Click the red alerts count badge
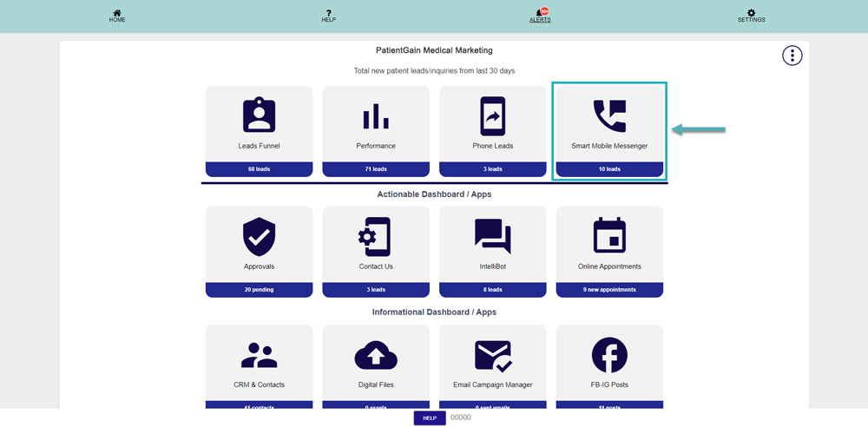The image size is (868, 427). 545,10
